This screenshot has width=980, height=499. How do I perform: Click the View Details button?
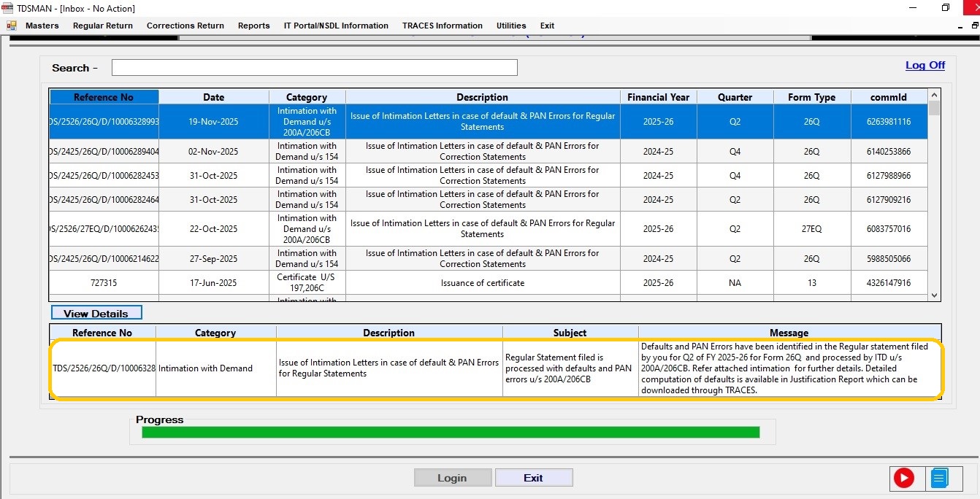(96, 313)
